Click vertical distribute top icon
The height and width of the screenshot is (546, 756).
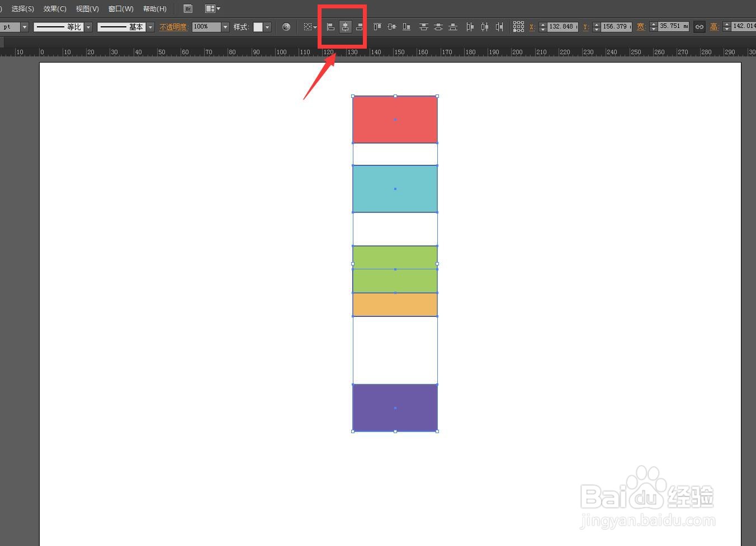(424, 27)
